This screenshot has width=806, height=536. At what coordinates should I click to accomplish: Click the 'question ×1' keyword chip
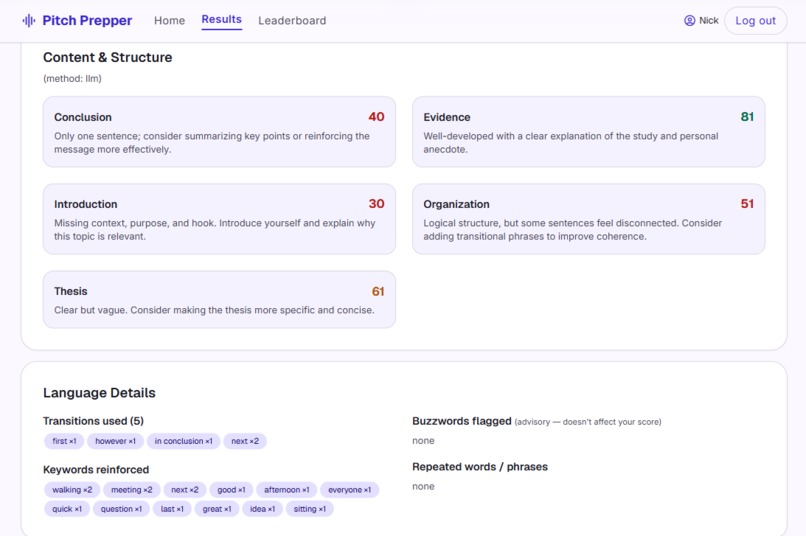tap(121, 509)
